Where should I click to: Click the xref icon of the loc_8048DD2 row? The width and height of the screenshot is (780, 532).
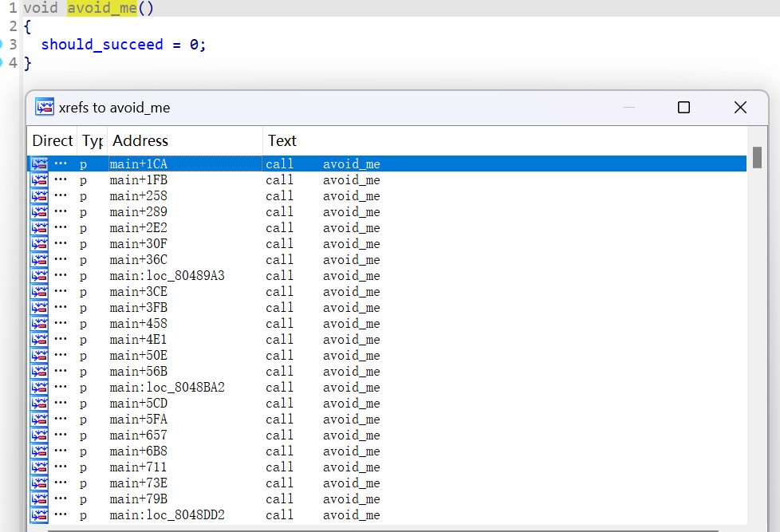click(x=39, y=514)
